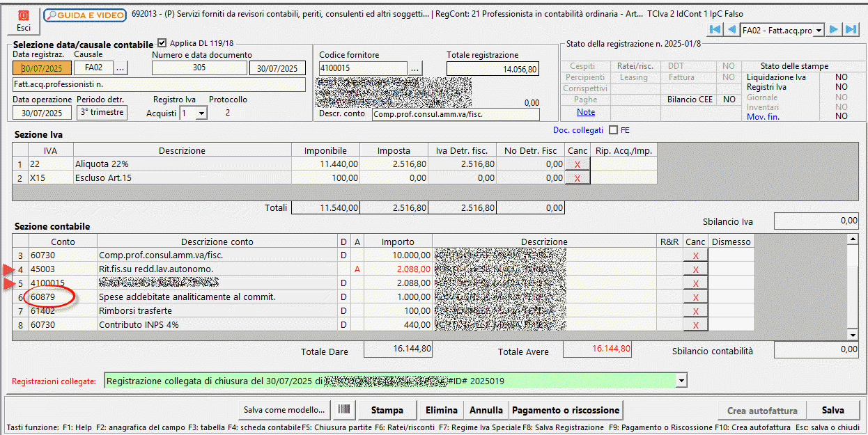This screenshot has width=868, height=435.
Task: Click the Salva button
Action: 832,410
